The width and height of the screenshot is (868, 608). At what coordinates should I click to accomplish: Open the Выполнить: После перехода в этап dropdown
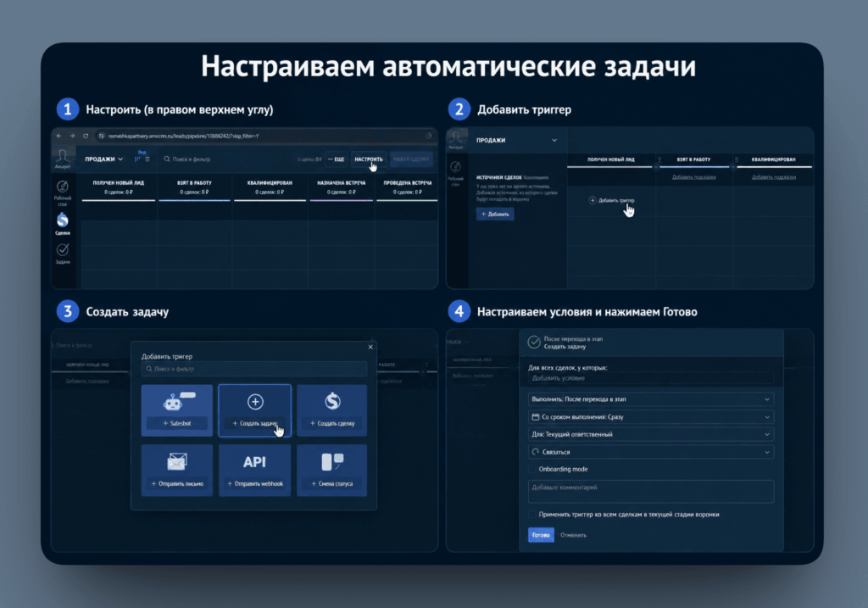650,399
